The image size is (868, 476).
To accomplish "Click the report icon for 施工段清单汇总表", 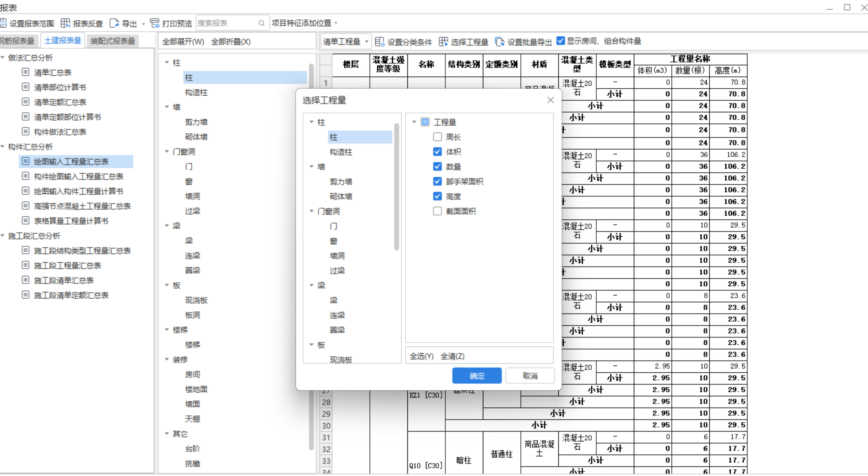I will tap(26, 280).
